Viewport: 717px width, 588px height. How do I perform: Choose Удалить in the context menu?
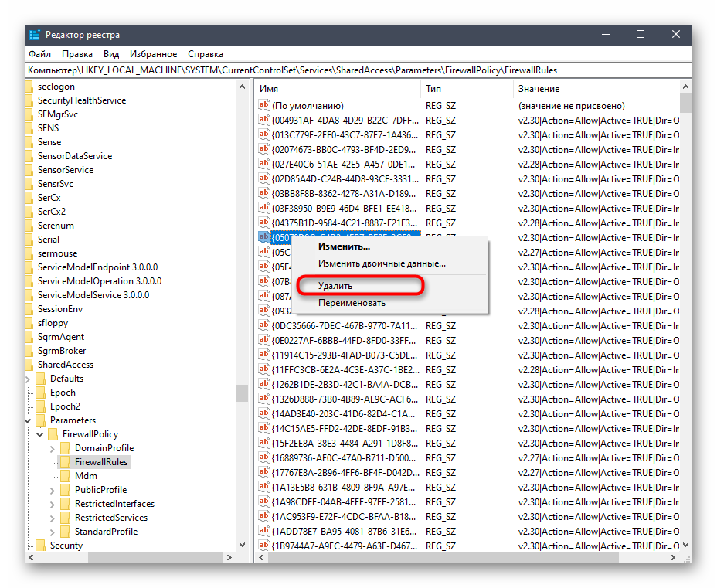[335, 286]
